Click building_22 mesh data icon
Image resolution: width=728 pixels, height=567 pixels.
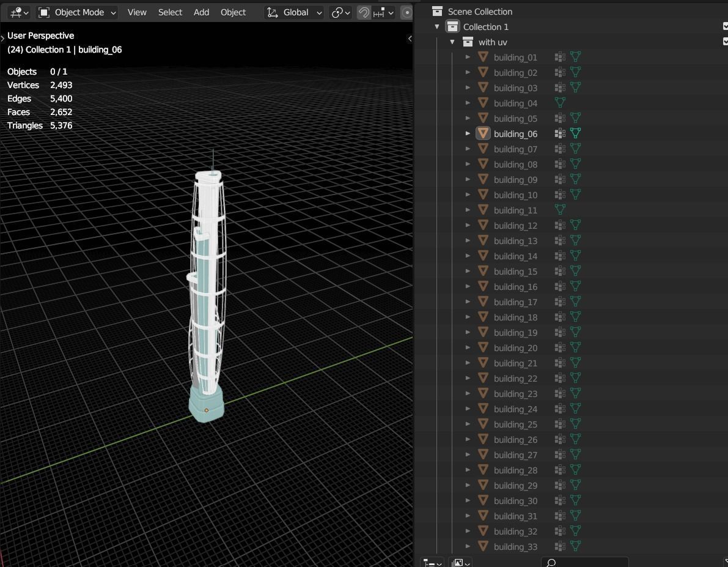575,378
